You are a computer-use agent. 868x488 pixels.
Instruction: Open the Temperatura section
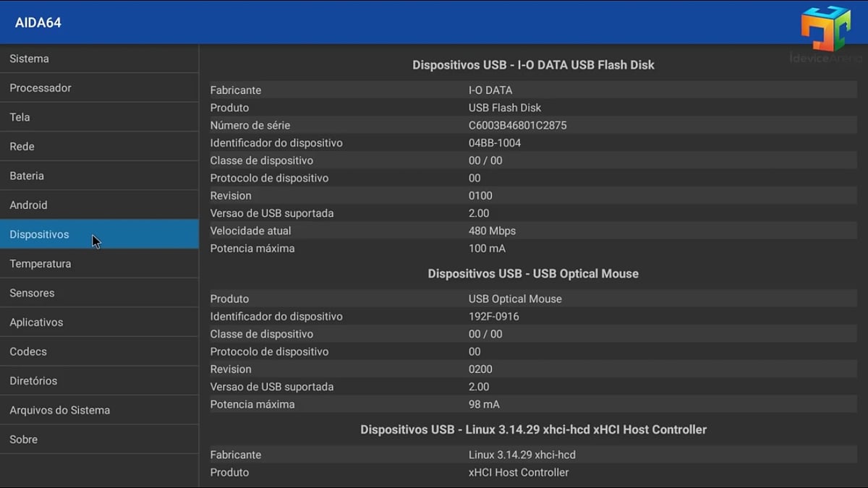click(x=99, y=264)
